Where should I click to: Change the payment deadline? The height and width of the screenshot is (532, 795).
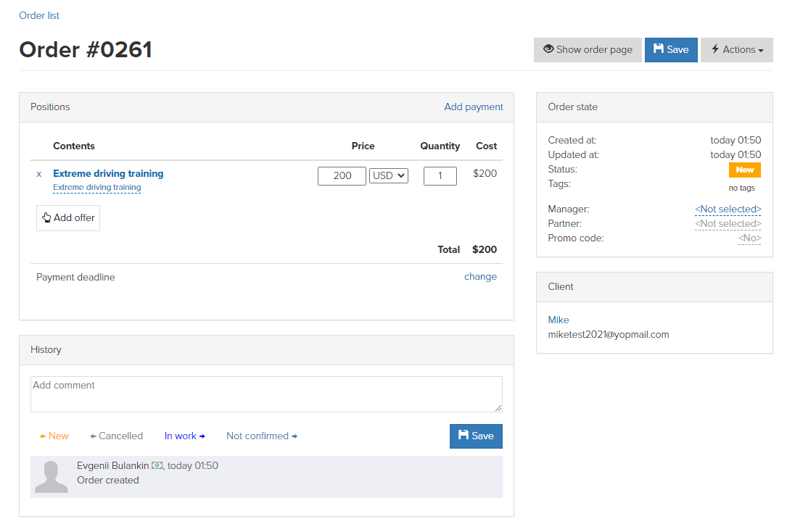(480, 277)
